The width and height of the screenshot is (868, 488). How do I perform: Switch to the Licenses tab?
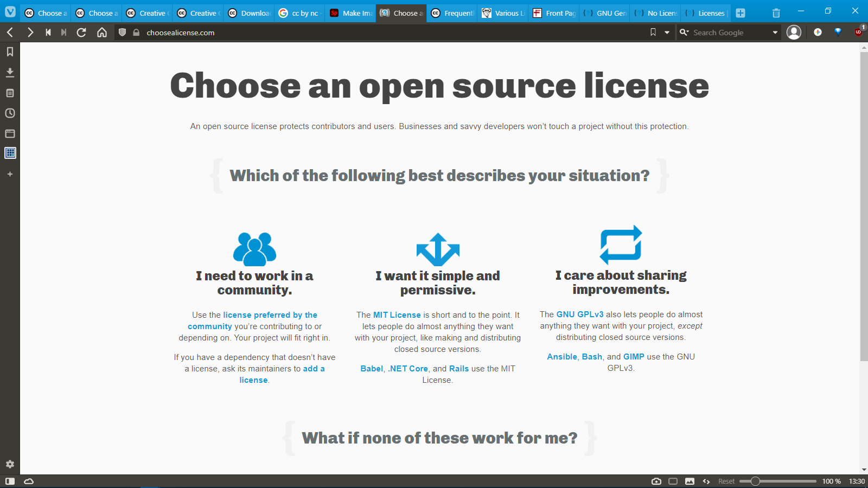click(x=706, y=13)
